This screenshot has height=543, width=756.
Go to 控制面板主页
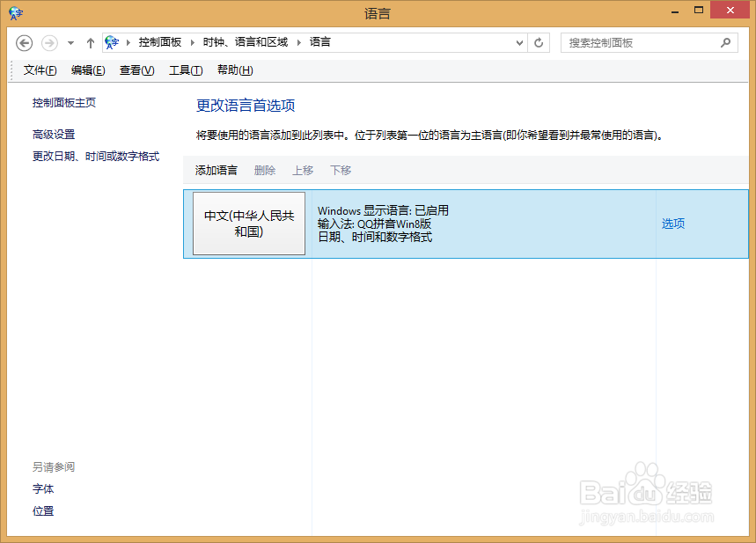pos(64,103)
